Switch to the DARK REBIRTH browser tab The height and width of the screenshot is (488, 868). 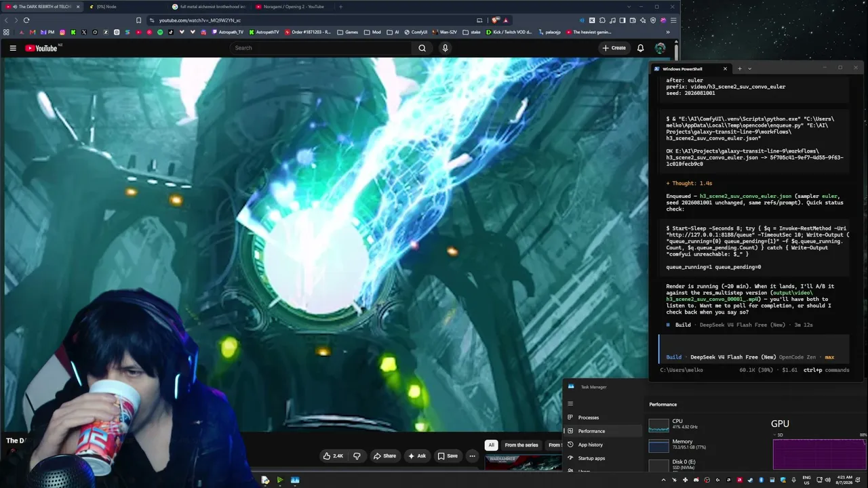tap(44, 7)
